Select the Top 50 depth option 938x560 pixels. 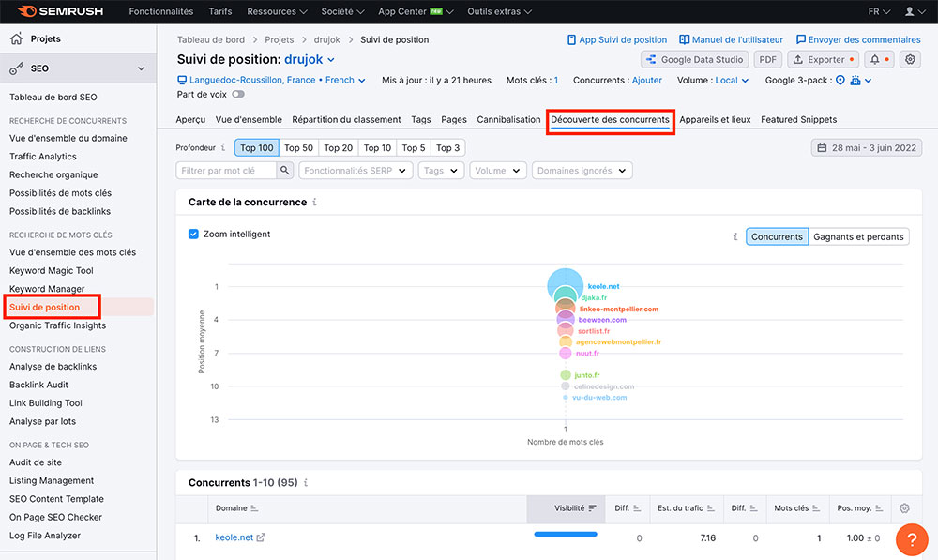298,148
